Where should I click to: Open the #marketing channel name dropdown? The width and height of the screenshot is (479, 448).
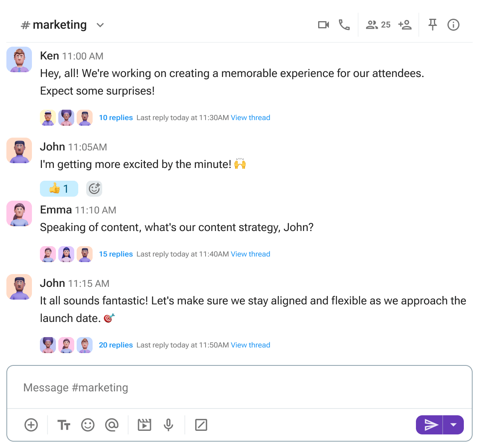pyautogui.click(x=100, y=25)
